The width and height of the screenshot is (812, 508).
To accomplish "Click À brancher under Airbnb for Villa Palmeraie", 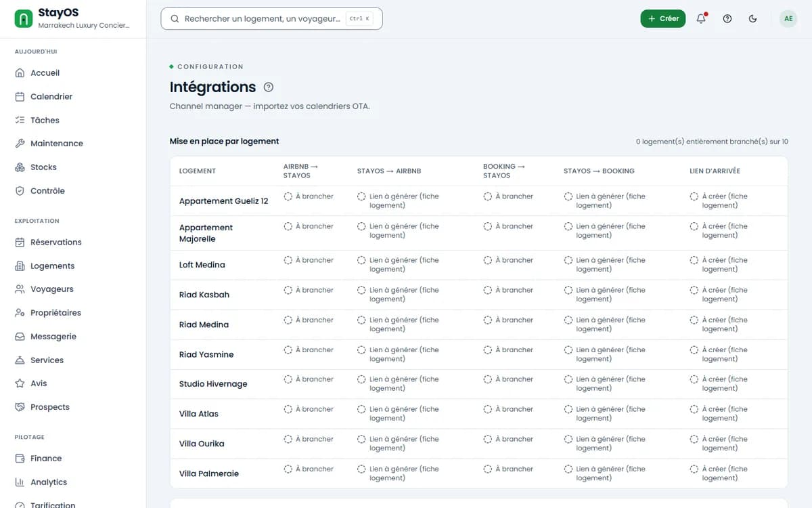I will [309, 469].
